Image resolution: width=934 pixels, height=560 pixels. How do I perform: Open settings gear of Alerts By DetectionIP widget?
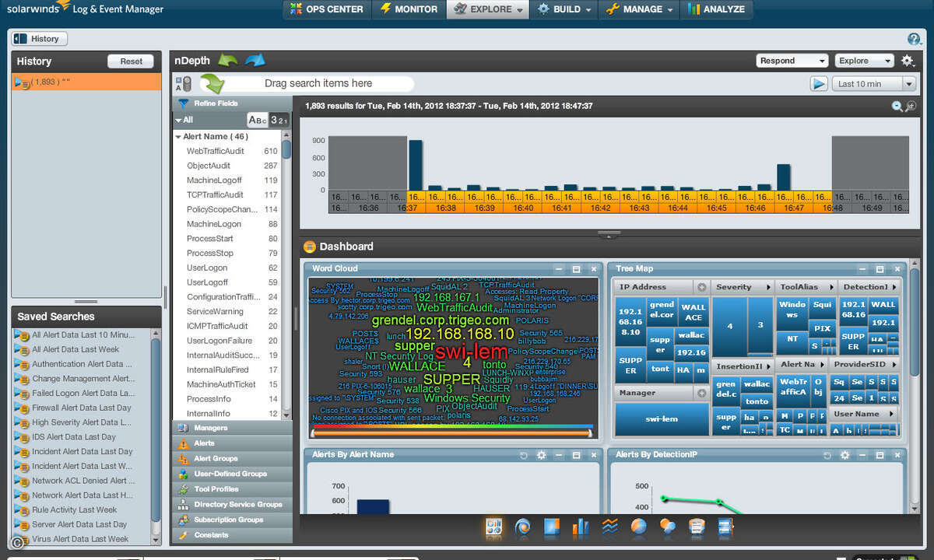pos(845,455)
